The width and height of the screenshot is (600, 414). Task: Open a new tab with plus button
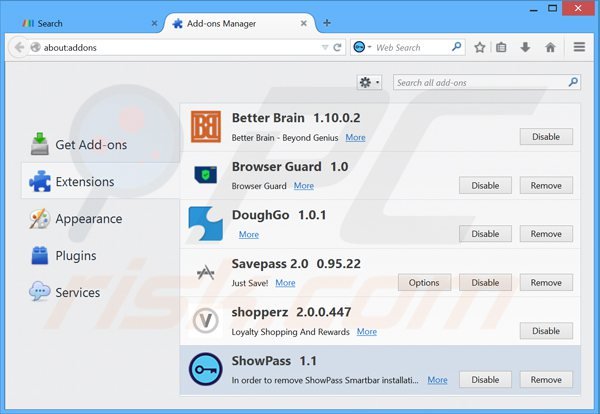click(x=326, y=23)
